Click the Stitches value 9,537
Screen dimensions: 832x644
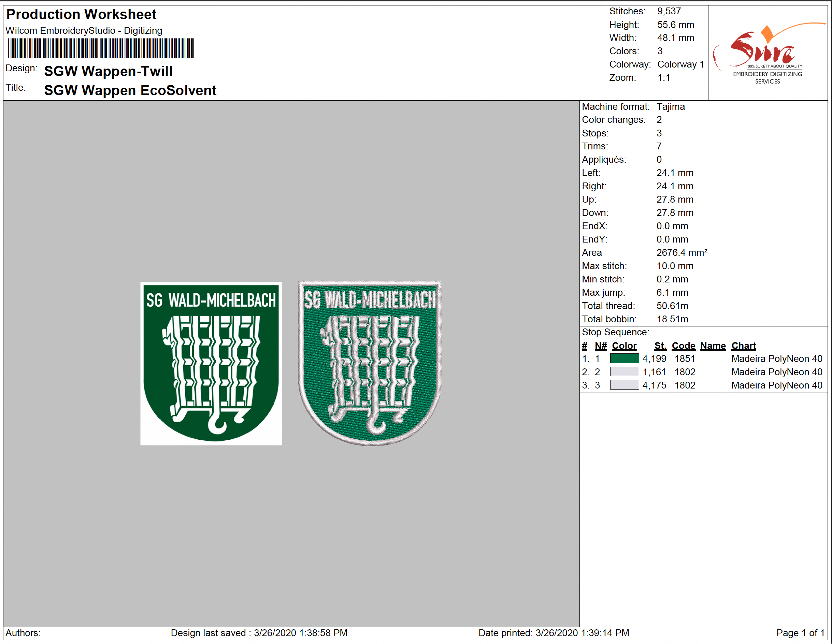669,11
